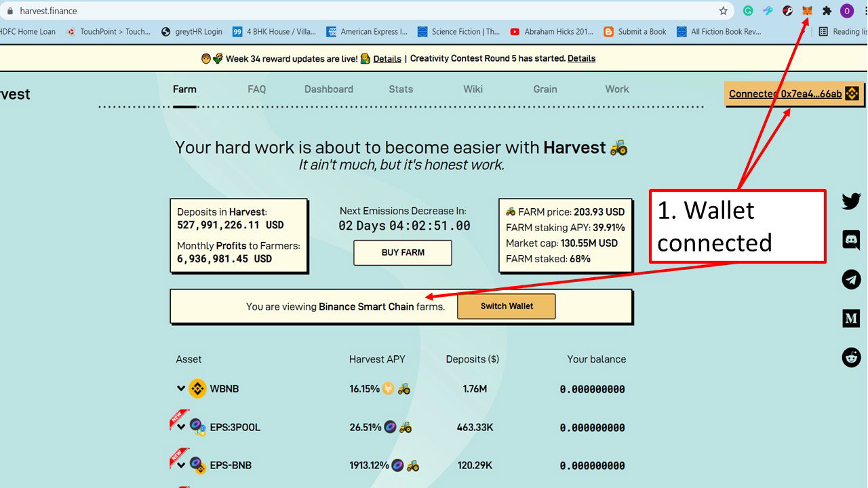Viewport: 868px width, 488px height.
Task: Open the Medium social link icon
Action: (x=851, y=318)
